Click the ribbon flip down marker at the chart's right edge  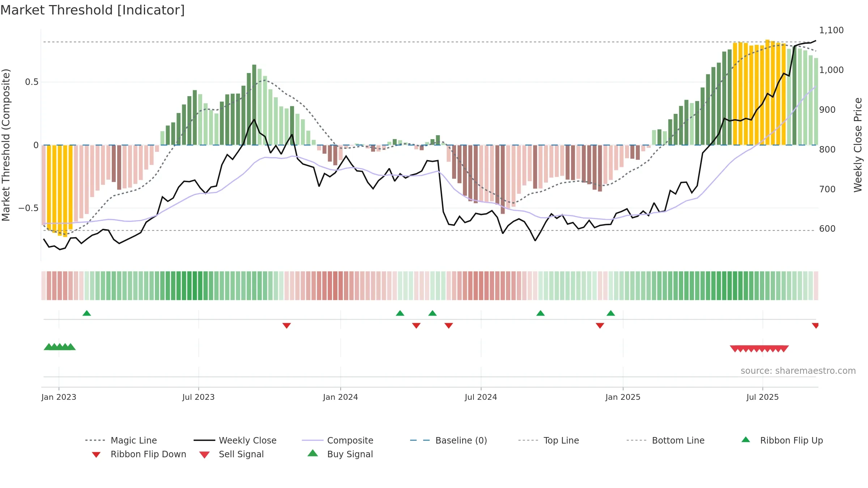point(815,326)
